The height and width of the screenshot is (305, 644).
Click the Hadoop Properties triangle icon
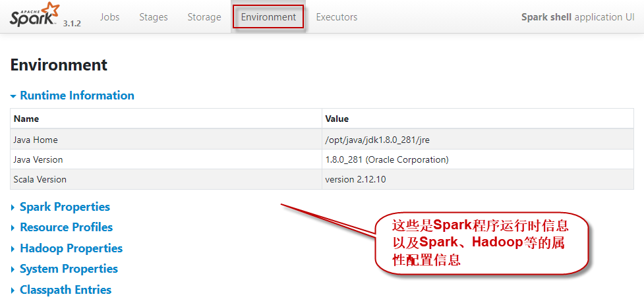(x=13, y=249)
